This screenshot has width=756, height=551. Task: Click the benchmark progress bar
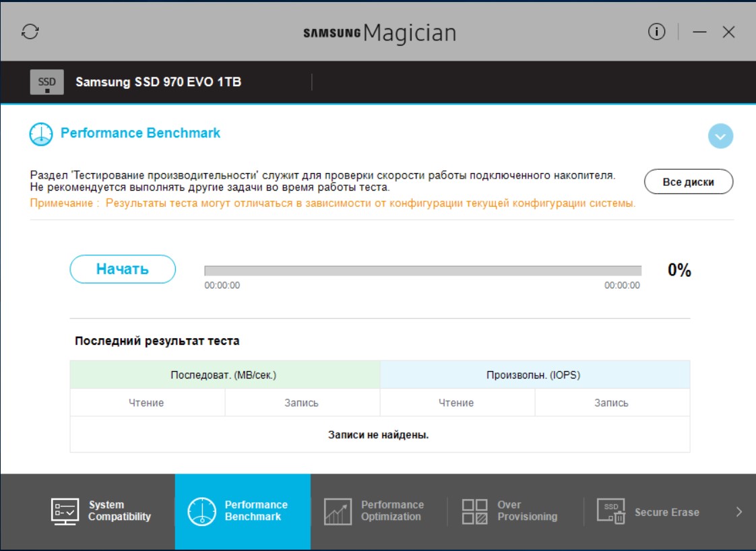coord(423,270)
